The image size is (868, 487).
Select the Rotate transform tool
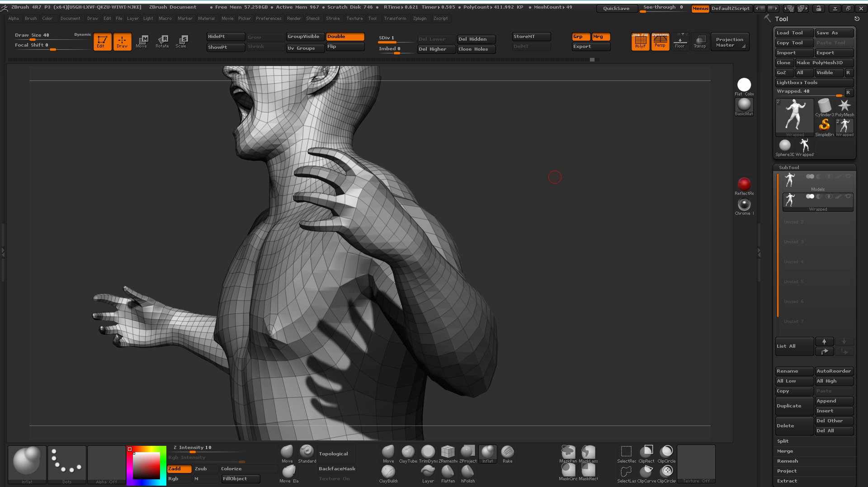[x=162, y=41]
